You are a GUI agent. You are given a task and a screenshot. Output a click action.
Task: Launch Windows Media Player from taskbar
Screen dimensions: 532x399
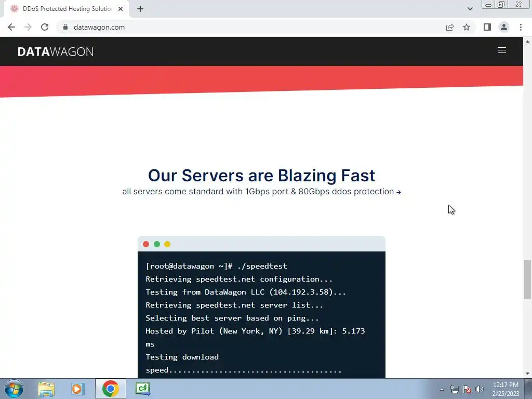click(77, 389)
